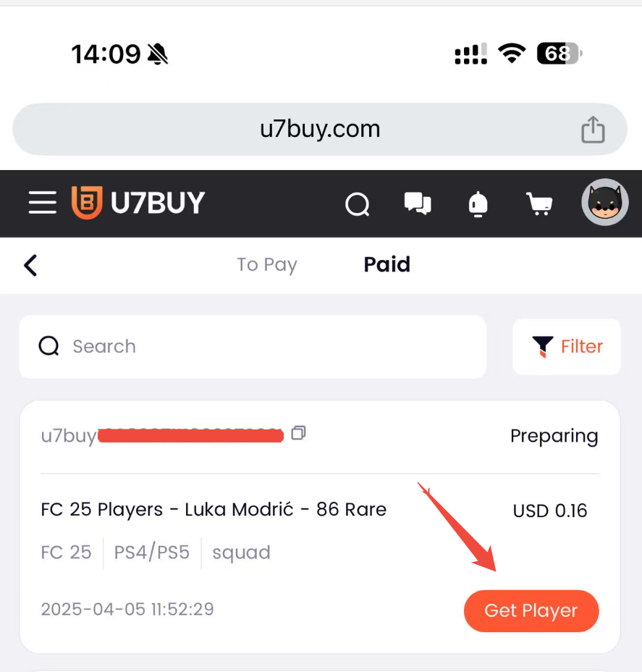Open notifications bell icon
The height and width of the screenshot is (672, 642).
478,204
